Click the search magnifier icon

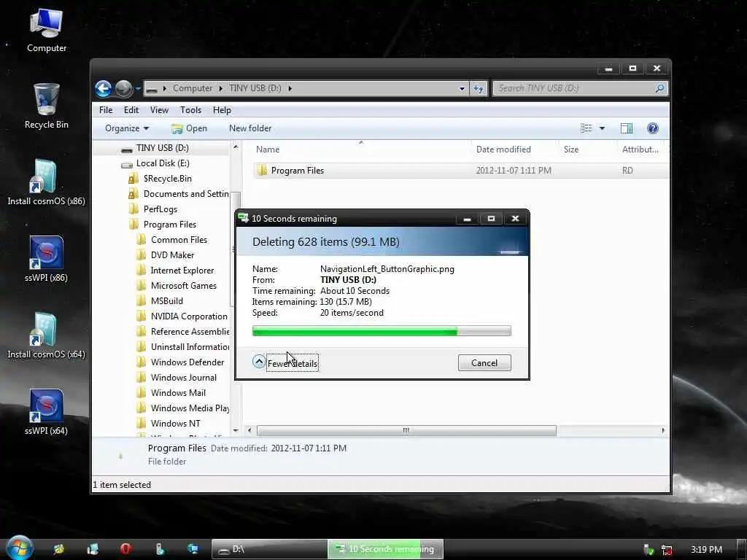659,88
